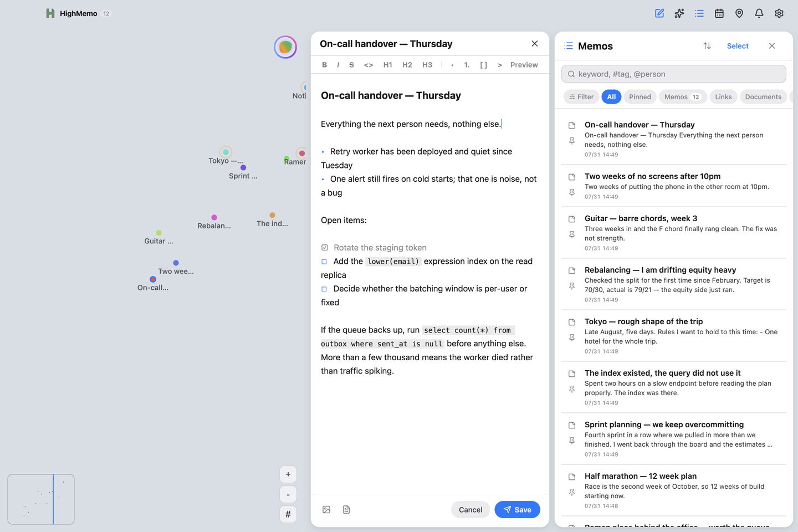Pin the Tokyo rough shape memo
Screen dimensions: 798x532
[x=572, y=337]
